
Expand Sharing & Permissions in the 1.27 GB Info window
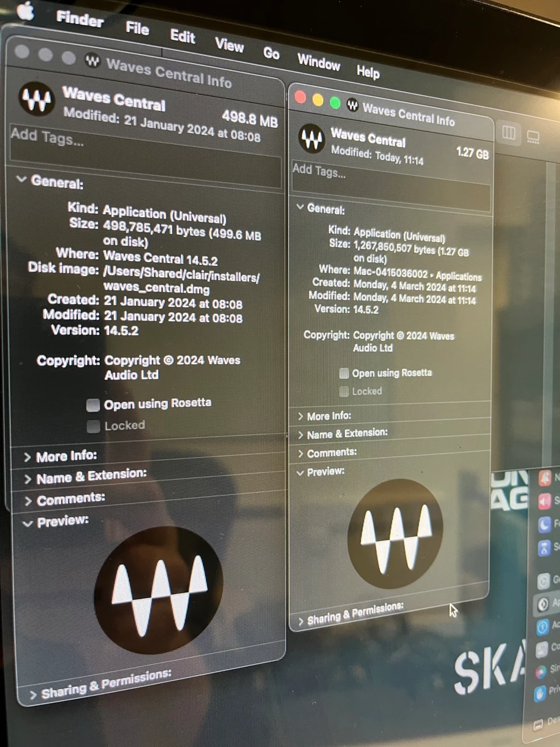(x=301, y=622)
